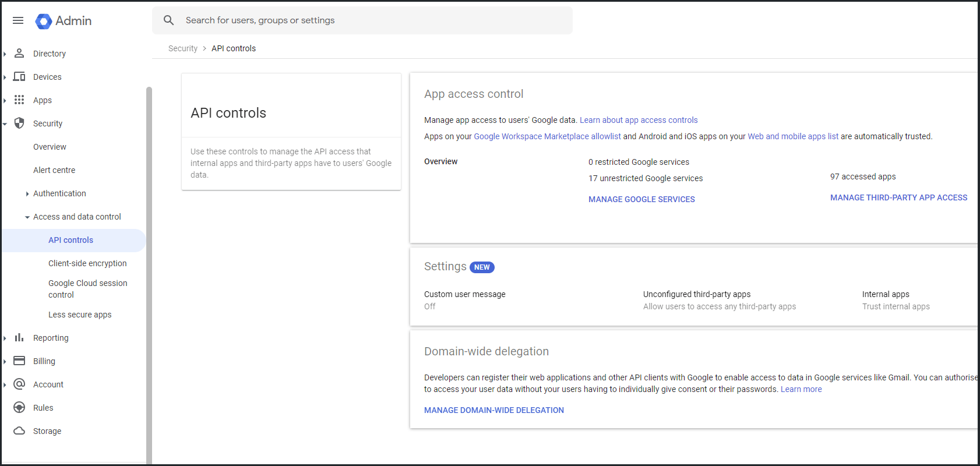The width and height of the screenshot is (980, 466).
Task: Expand the Authentication submenu arrow
Action: [x=27, y=194]
